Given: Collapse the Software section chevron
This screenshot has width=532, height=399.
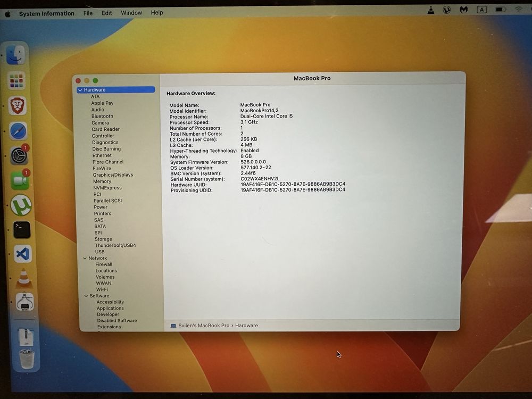Looking at the screenshot, I should tap(86, 296).
